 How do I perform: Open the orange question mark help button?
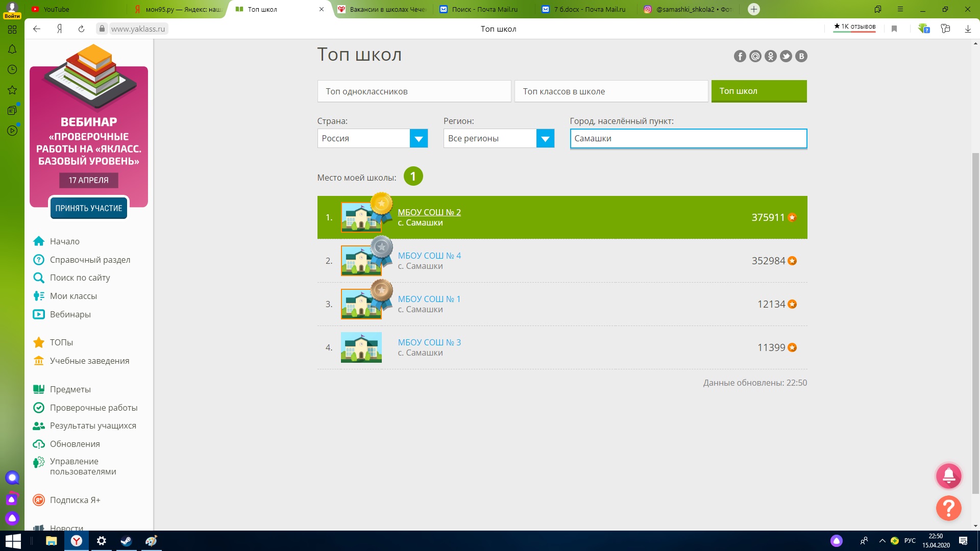948,508
